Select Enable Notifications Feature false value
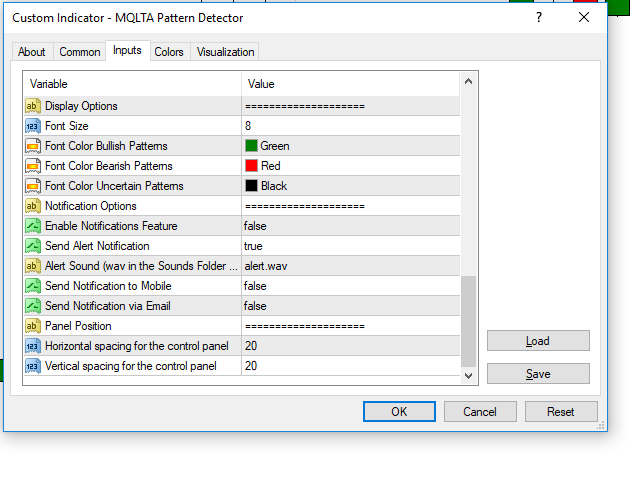Image resolution: width=640 pixels, height=480 pixels. 255,226
